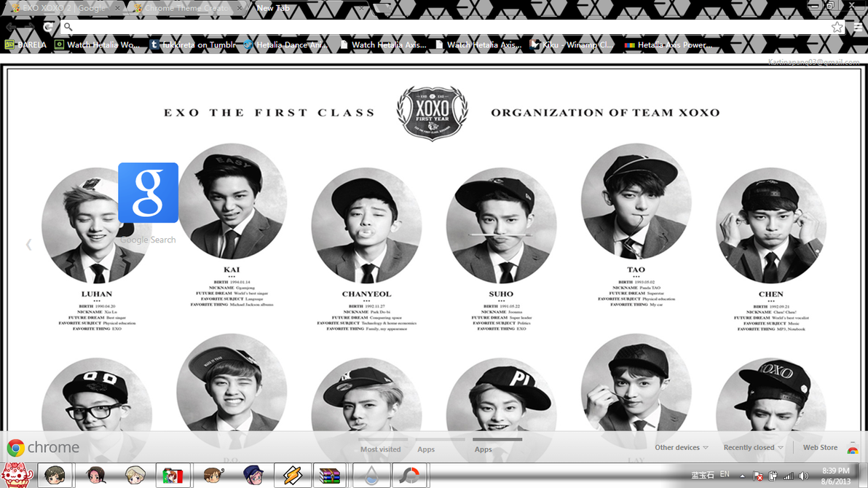Open the Web Store link
Image resolution: width=868 pixels, height=488 pixels.
[x=820, y=447]
